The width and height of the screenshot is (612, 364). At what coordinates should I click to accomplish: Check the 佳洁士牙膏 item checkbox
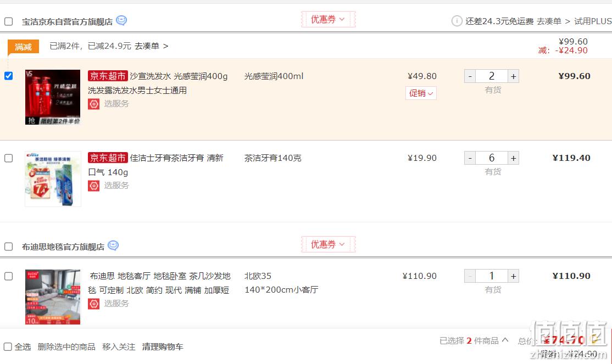[9, 158]
